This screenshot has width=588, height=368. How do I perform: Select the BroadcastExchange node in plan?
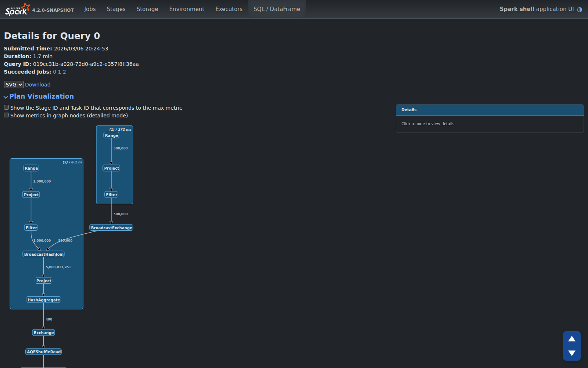(x=111, y=228)
